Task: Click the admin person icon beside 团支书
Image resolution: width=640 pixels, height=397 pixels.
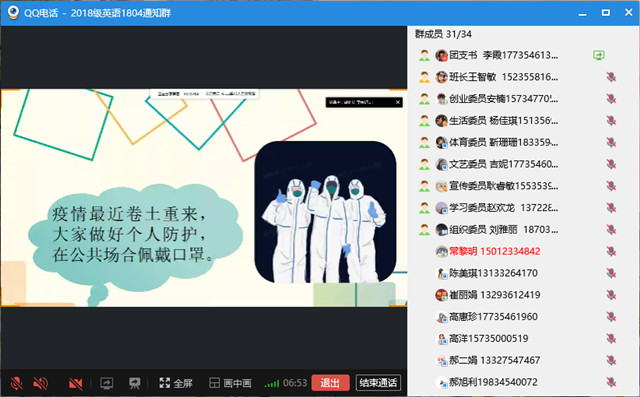Action: 424,55
